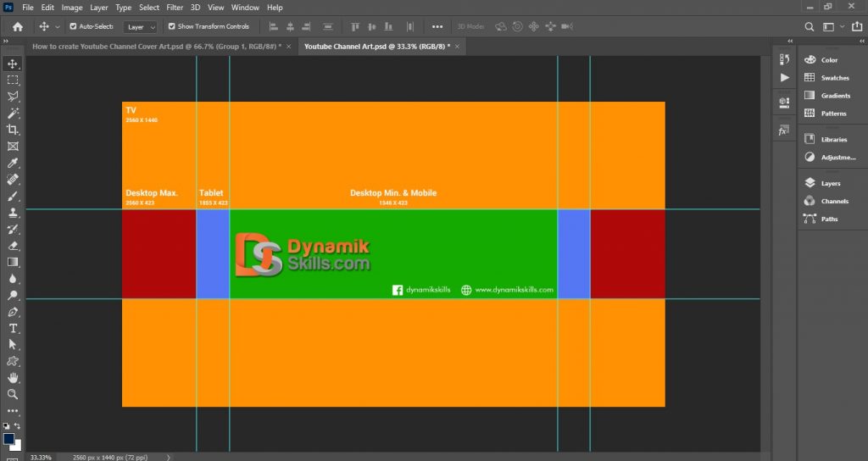Align left edges in options bar

point(274,26)
